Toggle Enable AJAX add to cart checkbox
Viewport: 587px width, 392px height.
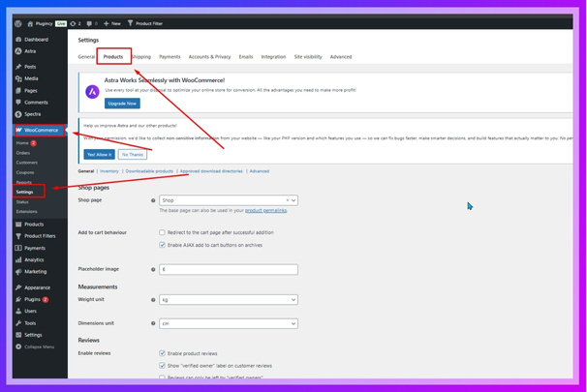tap(162, 245)
